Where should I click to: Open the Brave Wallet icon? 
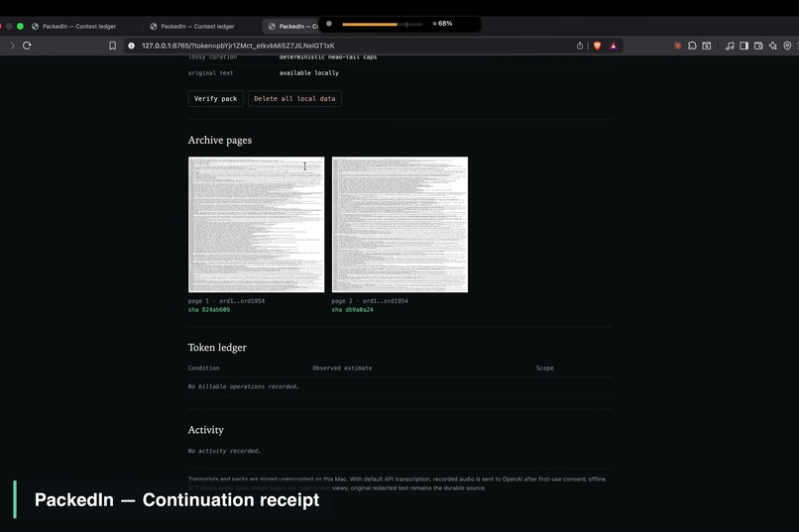pyautogui.click(x=758, y=46)
